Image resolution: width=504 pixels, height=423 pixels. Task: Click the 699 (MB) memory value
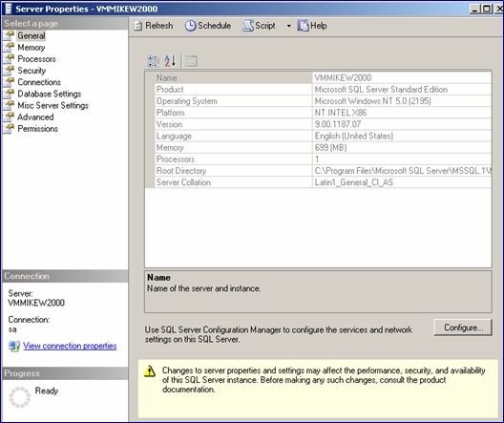[x=330, y=148]
